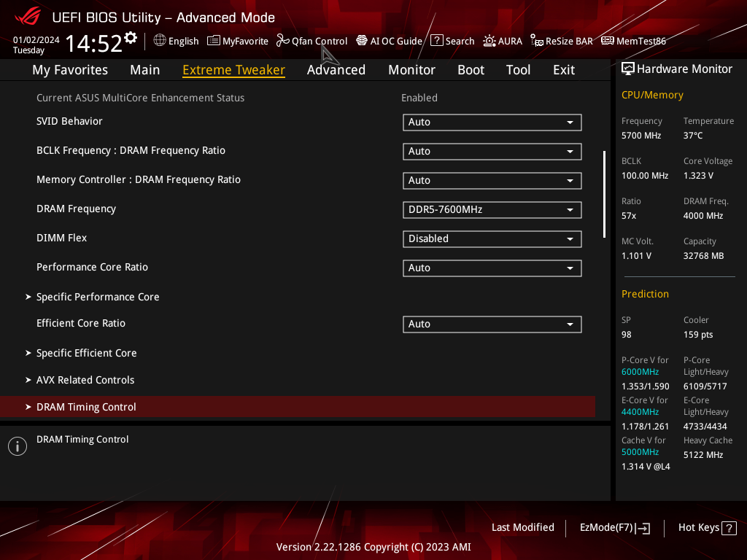Open Hot Keys help
Image resolution: width=747 pixels, height=560 pixels.
point(707,528)
